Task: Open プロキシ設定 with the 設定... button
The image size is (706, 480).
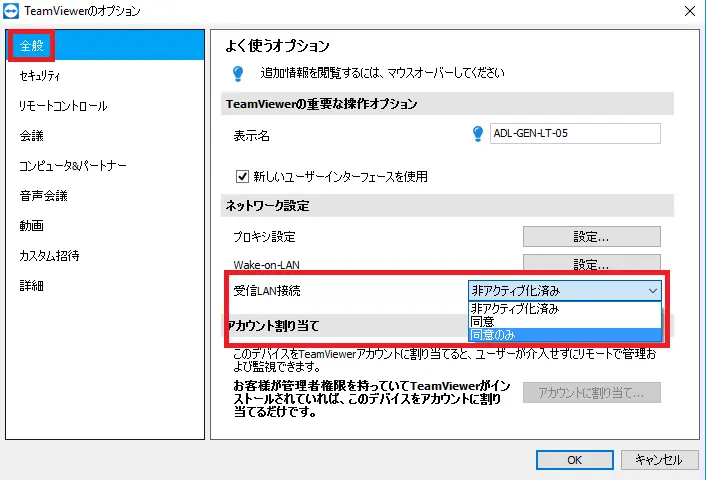Action: [x=591, y=236]
